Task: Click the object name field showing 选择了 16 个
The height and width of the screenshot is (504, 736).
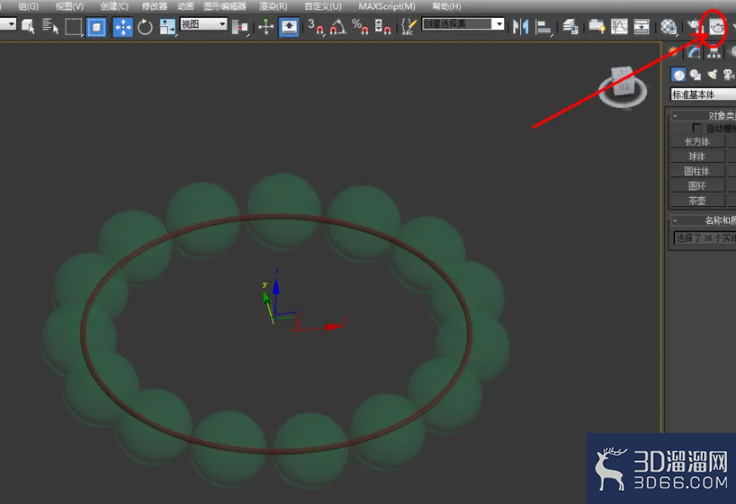Action: [x=705, y=238]
